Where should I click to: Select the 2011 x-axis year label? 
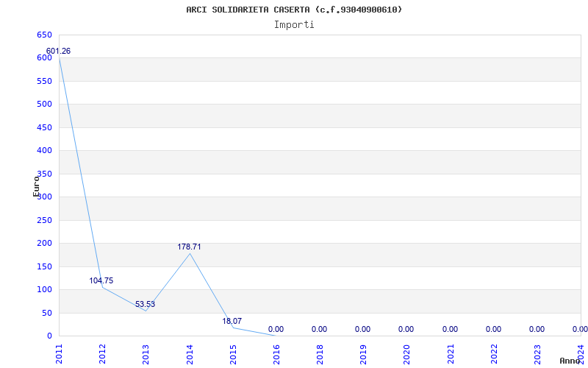tap(59, 354)
